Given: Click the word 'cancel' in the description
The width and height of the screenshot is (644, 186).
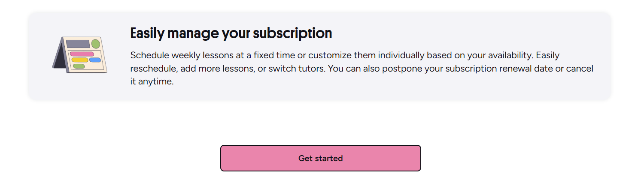Looking at the screenshot, I should pos(580,69).
